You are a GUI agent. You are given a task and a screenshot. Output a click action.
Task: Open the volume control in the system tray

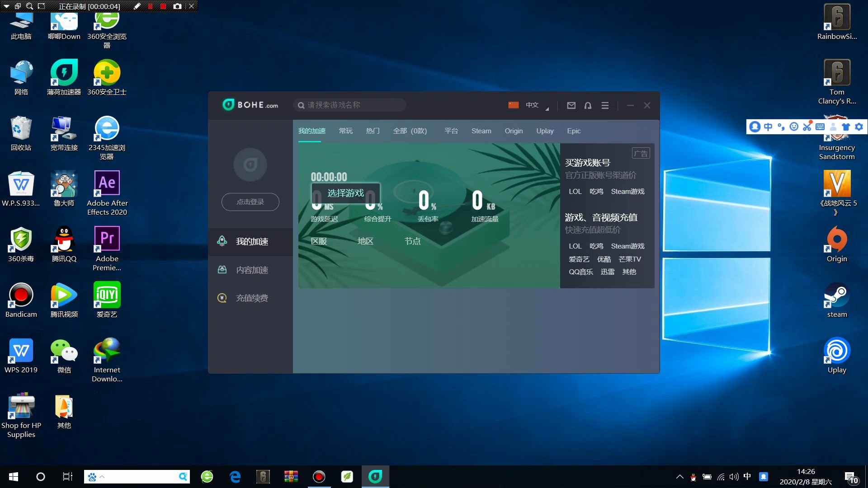click(734, 477)
